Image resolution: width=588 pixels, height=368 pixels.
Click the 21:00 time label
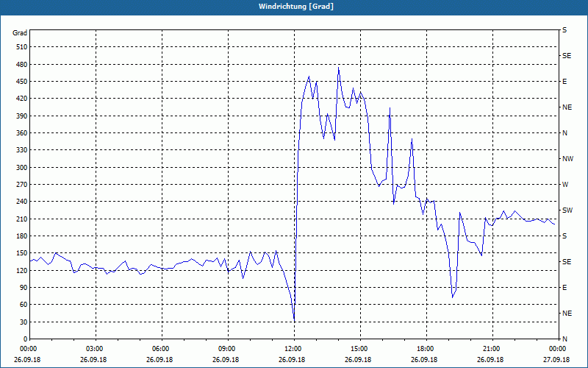point(492,349)
